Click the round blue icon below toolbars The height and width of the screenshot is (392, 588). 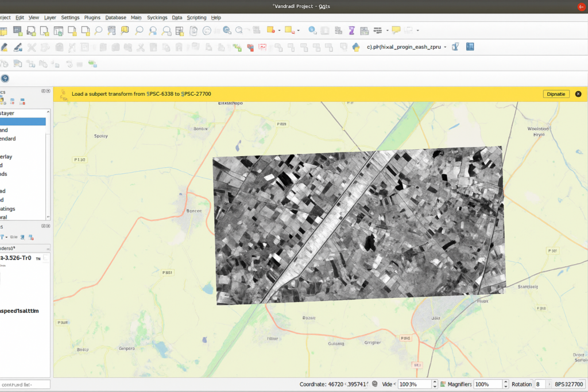(x=5, y=78)
